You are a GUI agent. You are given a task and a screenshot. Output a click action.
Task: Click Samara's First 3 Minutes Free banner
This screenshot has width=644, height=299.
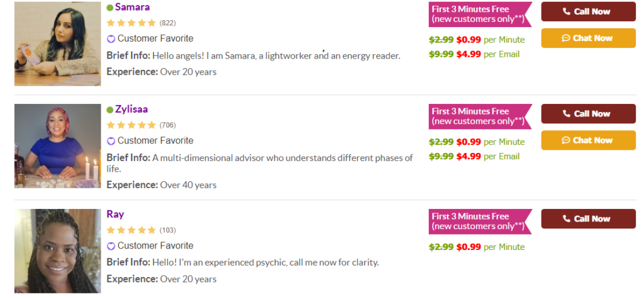tap(479, 14)
